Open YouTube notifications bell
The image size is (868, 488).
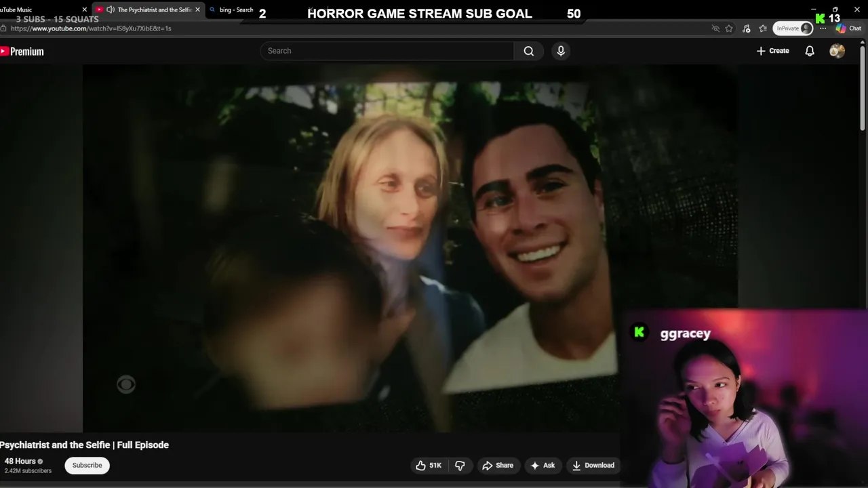tap(810, 51)
